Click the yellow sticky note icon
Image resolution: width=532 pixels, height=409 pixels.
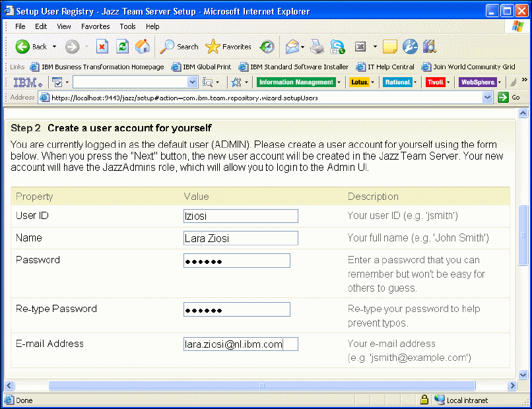pyautogui.click(x=390, y=47)
